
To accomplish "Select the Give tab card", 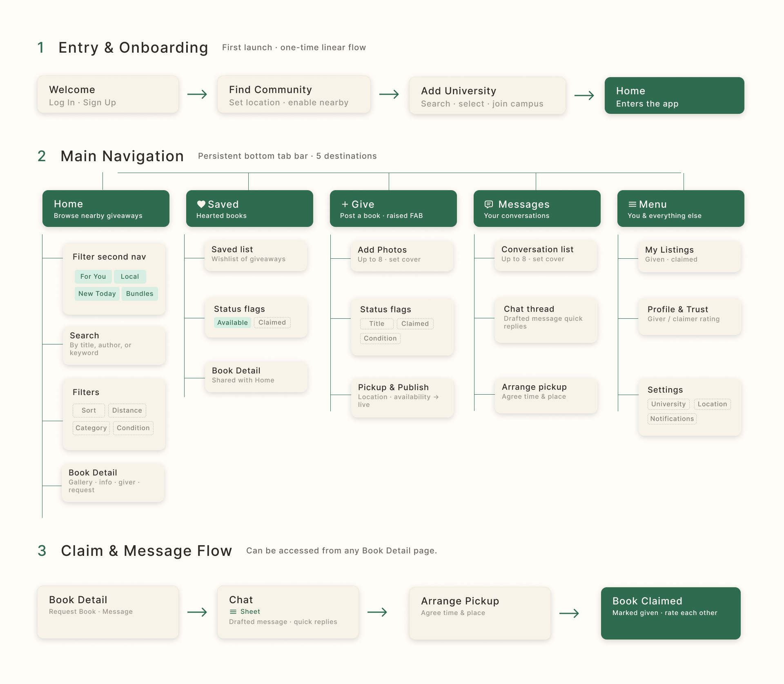I will (393, 208).
